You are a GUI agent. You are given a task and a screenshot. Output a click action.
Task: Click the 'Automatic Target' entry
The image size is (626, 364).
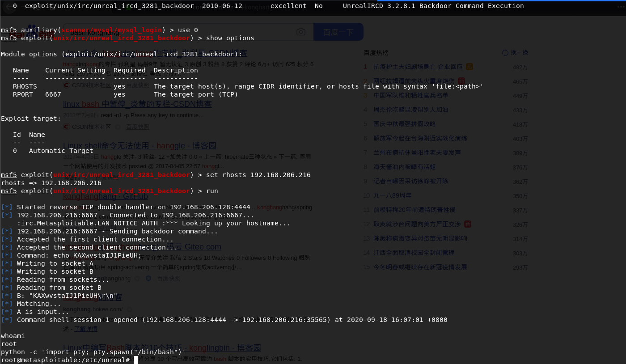click(61, 151)
